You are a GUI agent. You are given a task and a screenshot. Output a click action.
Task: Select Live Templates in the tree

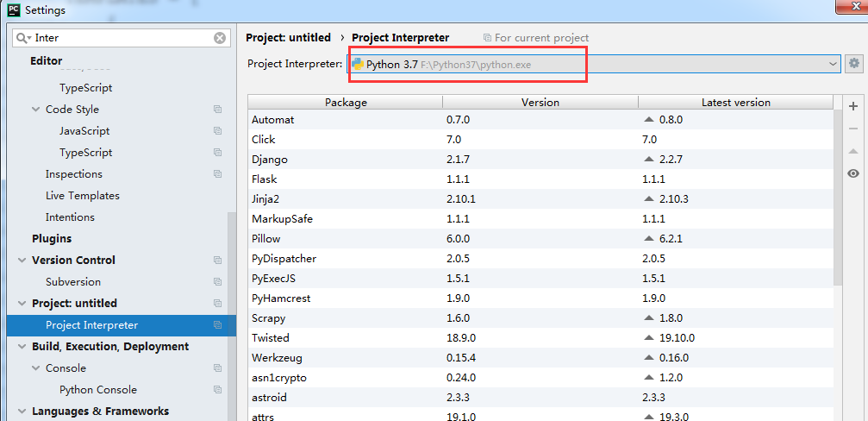(x=83, y=196)
